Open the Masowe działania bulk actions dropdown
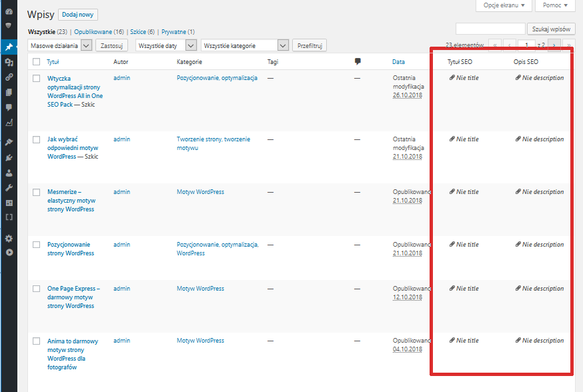This screenshot has width=583, height=392. pyautogui.click(x=59, y=45)
